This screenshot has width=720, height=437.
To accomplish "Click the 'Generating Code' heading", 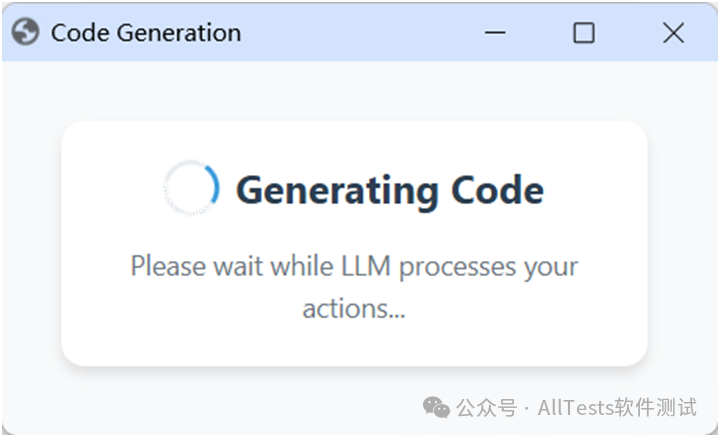I will (x=390, y=191).
